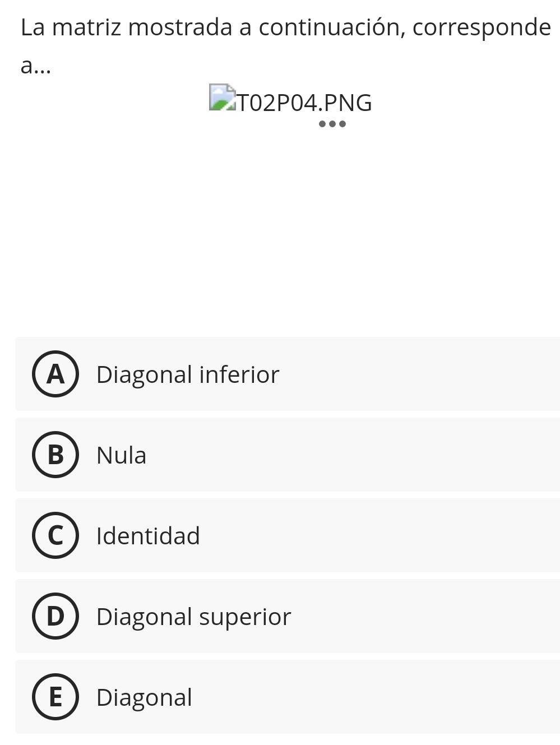
Task: Click the broken image icon beside T02P04.PNG
Action: pos(223,98)
